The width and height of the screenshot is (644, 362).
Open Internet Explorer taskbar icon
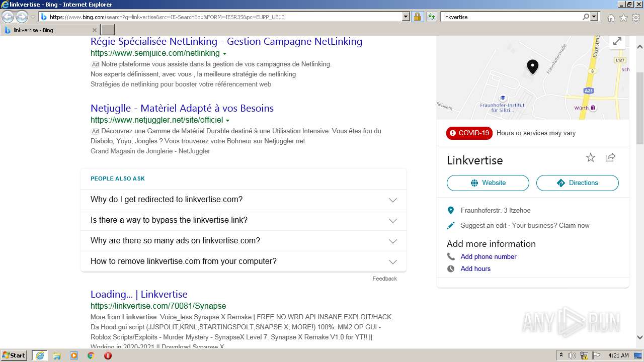(x=39, y=355)
